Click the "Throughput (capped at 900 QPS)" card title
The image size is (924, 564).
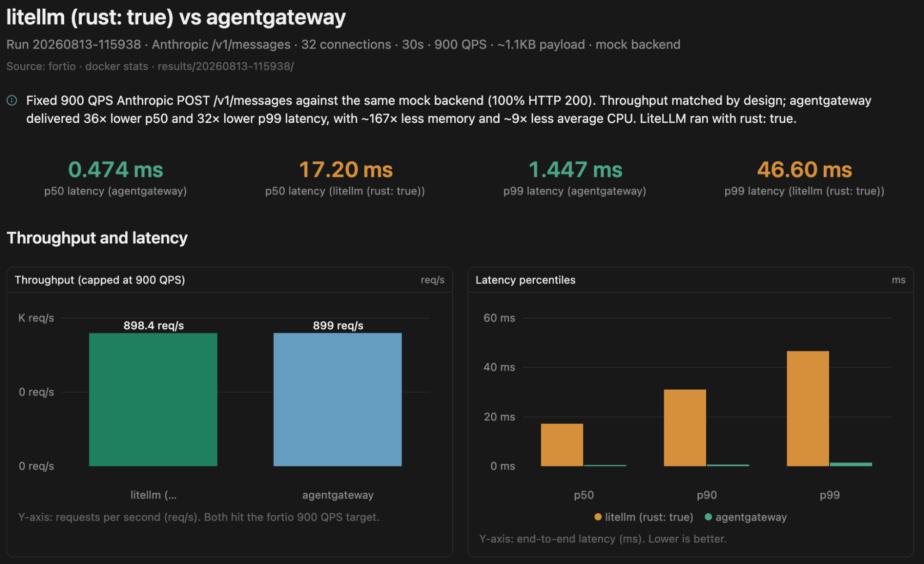point(100,280)
